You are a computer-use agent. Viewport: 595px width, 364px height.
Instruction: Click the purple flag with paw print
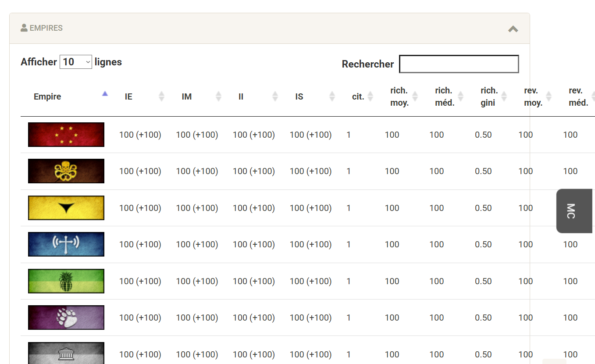tap(66, 318)
